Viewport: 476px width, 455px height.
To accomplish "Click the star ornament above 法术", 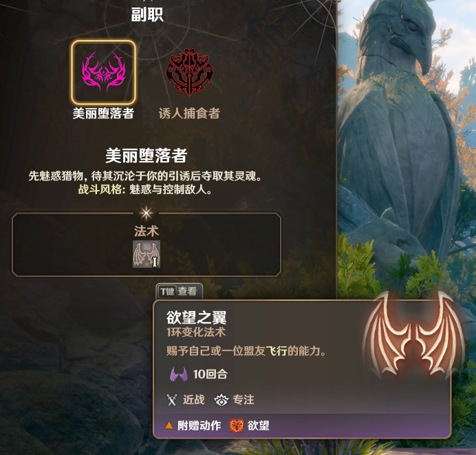I will pyautogui.click(x=147, y=213).
